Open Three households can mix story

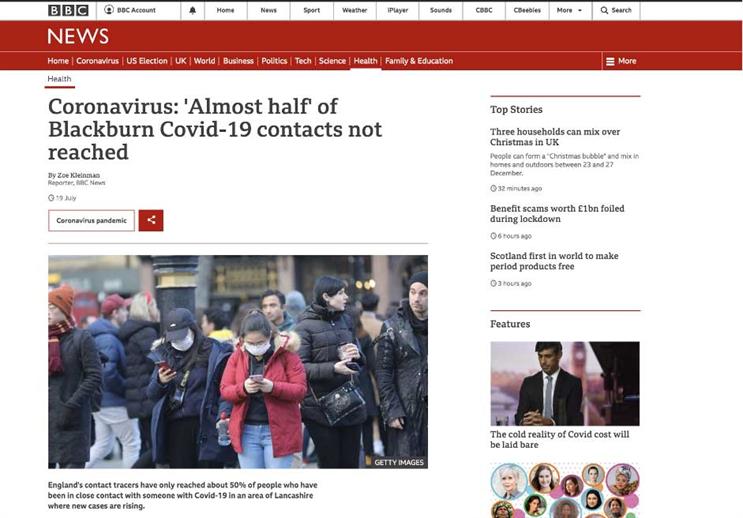[x=555, y=137]
